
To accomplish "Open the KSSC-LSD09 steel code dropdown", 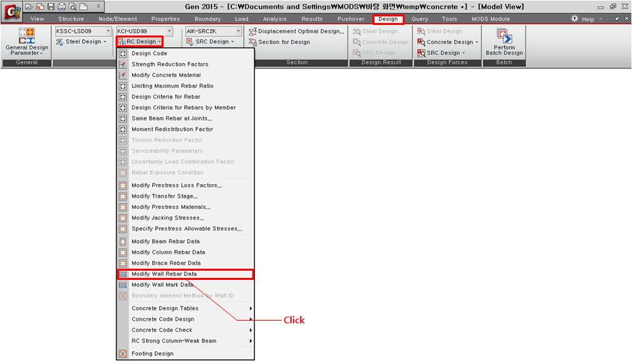I will tap(108, 31).
